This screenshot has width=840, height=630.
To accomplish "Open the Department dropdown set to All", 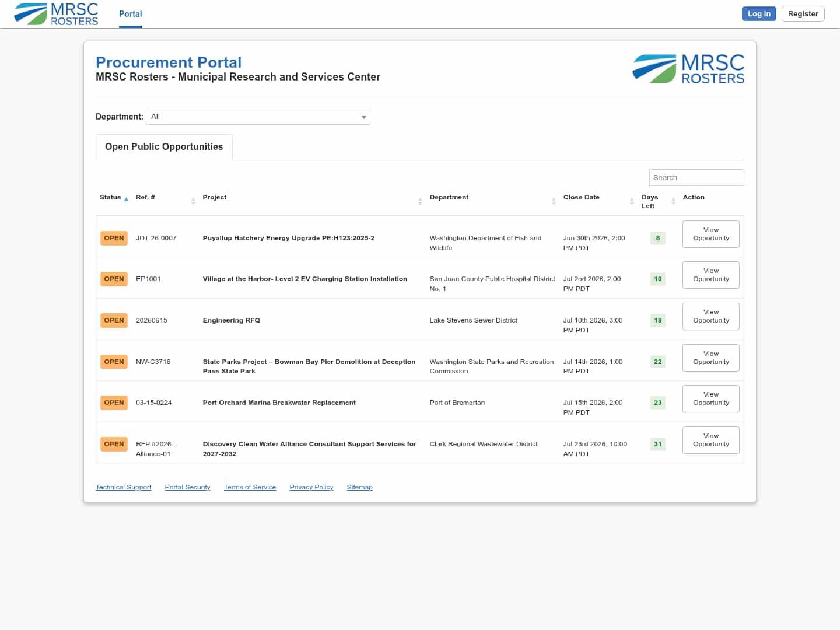I will point(258,117).
